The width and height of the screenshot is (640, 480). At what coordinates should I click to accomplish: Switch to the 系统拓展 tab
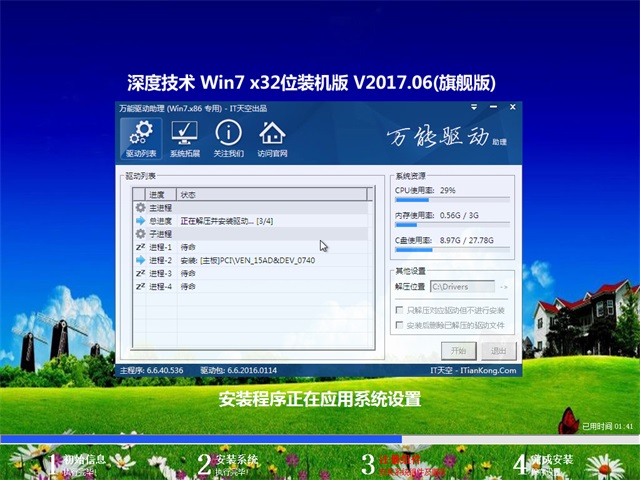tap(184, 139)
